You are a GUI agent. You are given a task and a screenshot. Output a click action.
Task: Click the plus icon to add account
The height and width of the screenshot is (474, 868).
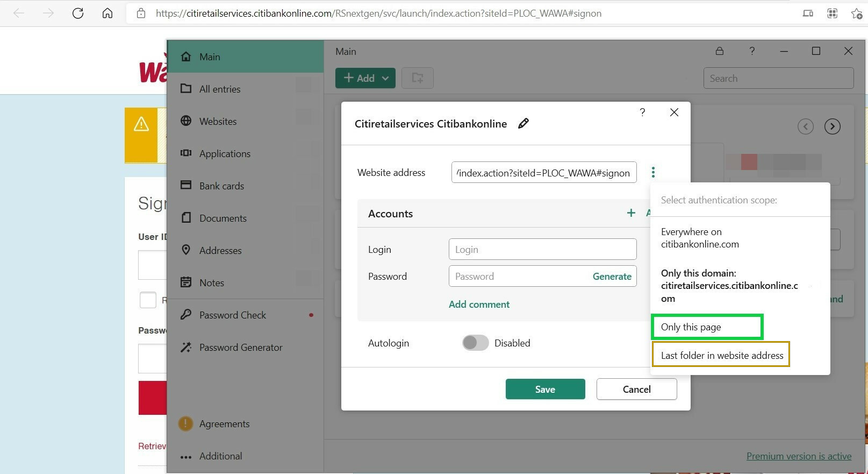631,213
